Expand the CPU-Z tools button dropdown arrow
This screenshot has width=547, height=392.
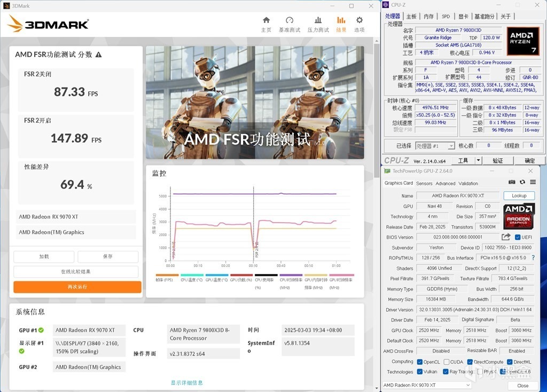pos(478,160)
